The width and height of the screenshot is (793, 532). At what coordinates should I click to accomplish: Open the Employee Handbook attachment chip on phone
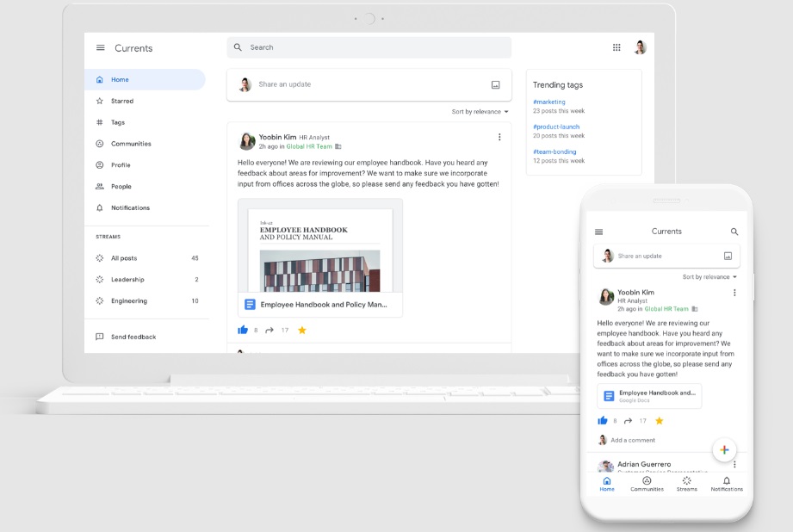point(649,395)
